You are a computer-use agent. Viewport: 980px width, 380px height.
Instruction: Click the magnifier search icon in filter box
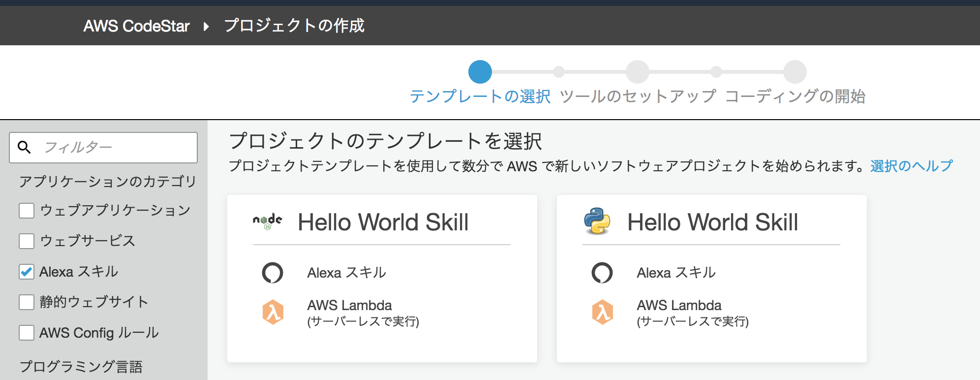[x=24, y=147]
